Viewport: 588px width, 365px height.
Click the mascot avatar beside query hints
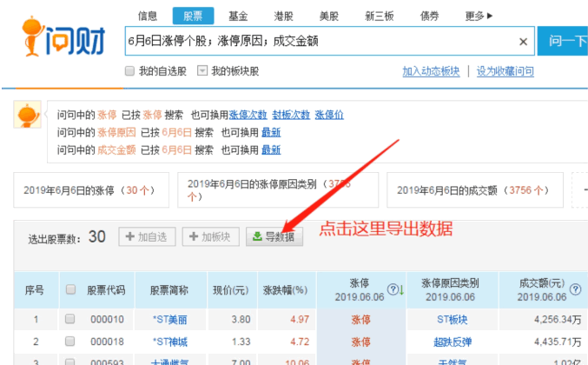pyautogui.click(x=28, y=115)
